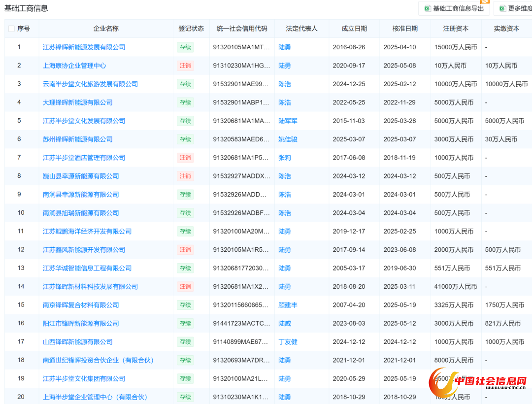The width and height of the screenshot is (532, 404).
Task: Open 南京锋晖复合材料有限公司 details
Action: tap(81, 305)
